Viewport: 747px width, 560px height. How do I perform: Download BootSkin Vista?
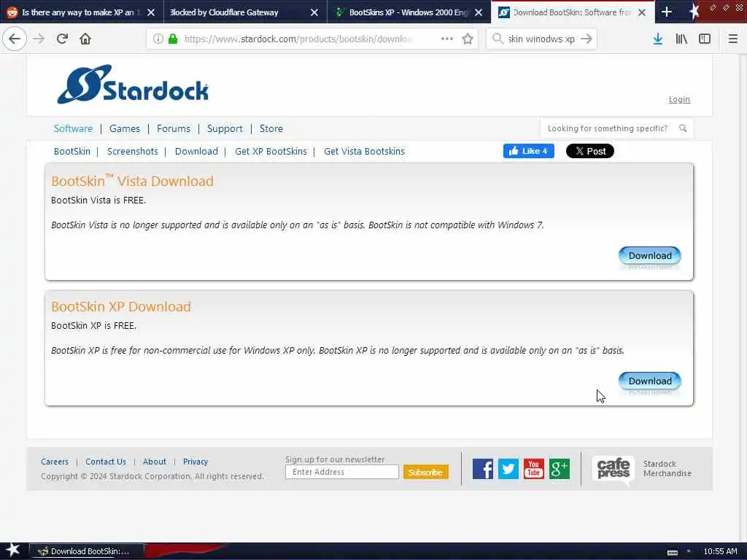click(x=650, y=256)
